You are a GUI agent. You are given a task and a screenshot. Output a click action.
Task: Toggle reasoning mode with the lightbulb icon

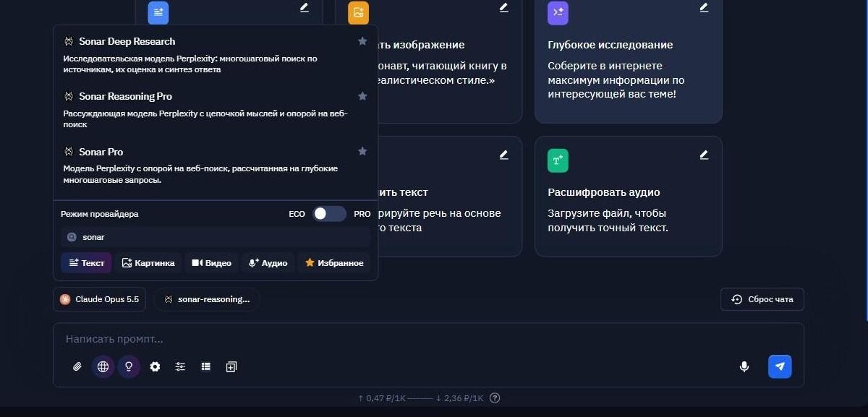129,367
